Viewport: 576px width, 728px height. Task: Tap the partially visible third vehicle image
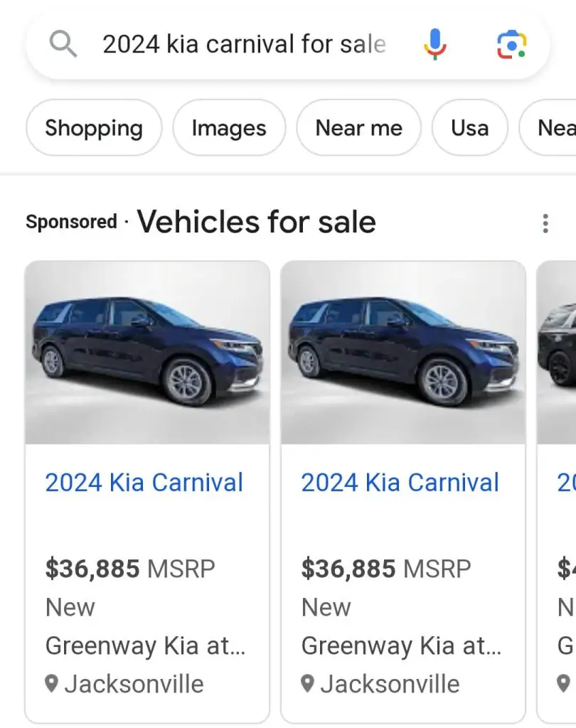558,353
